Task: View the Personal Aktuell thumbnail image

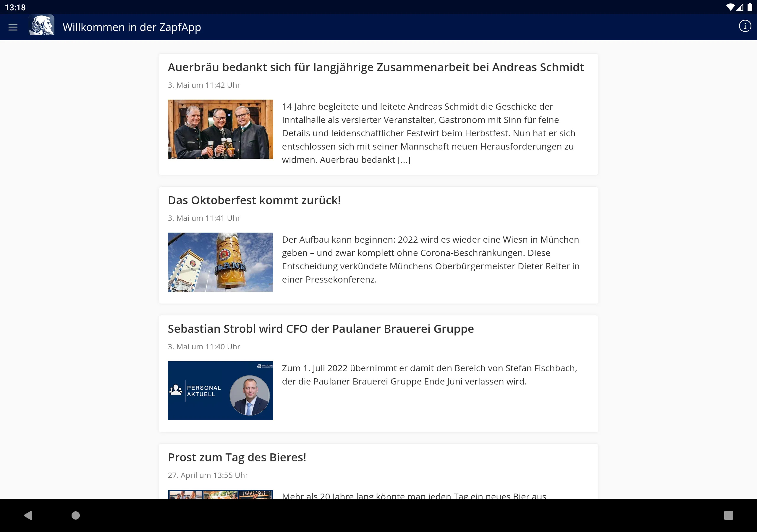Action: (x=220, y=391)
